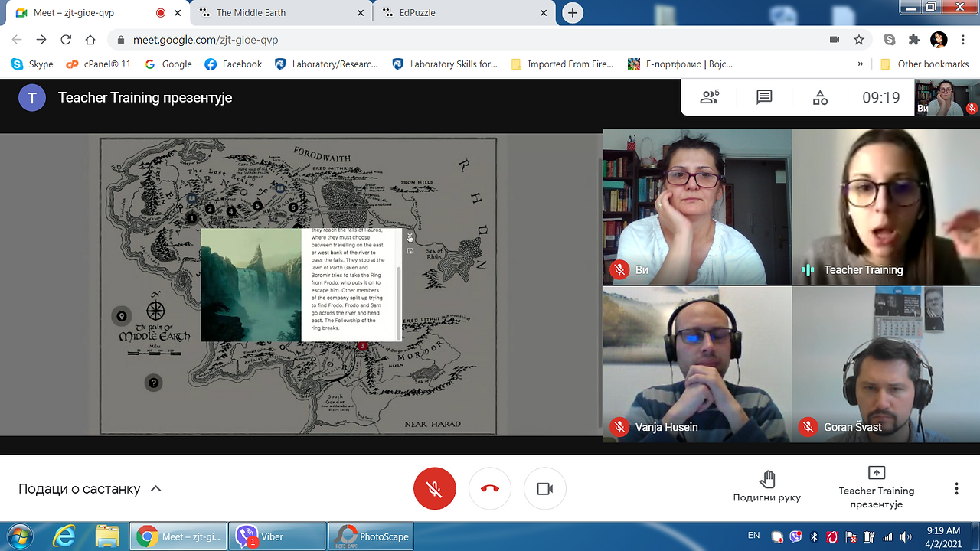Select map marker number 2

pyautogui.click(x=210, y=208)
